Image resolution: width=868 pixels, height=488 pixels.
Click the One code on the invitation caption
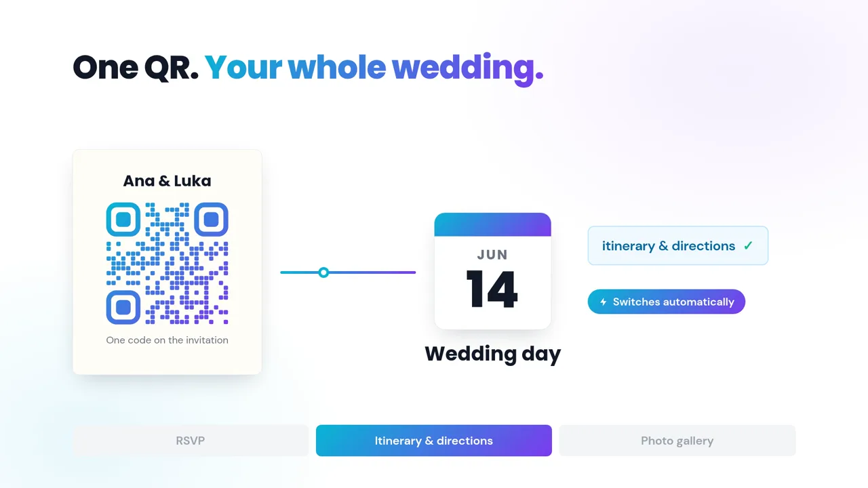point(167,340)
